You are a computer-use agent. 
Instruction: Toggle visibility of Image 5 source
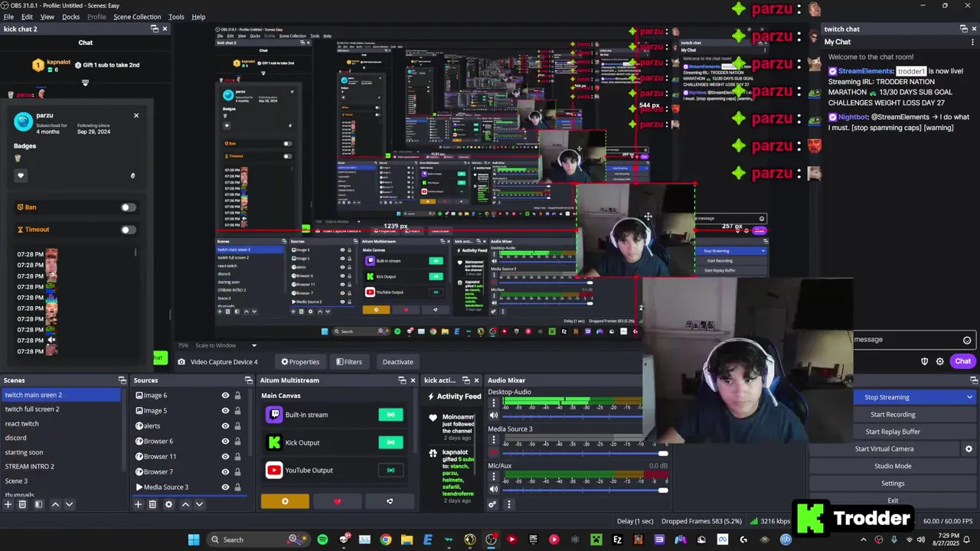[x=225, y=411]
